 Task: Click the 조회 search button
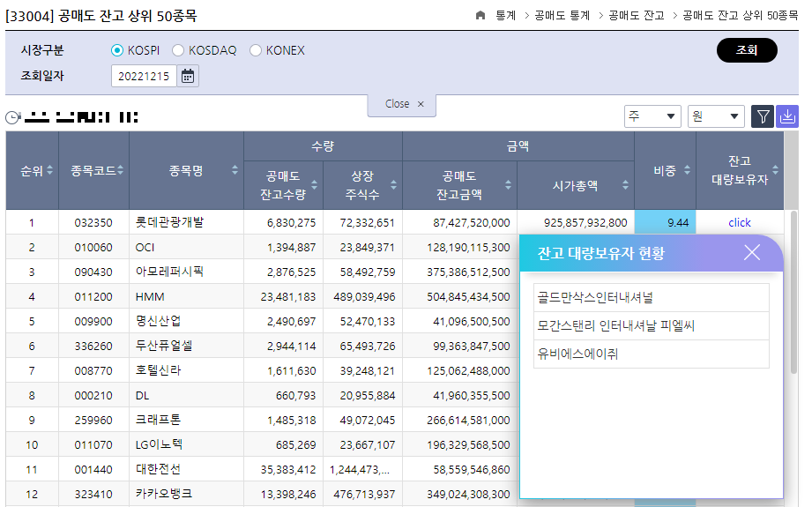click(x=747, y=50)
